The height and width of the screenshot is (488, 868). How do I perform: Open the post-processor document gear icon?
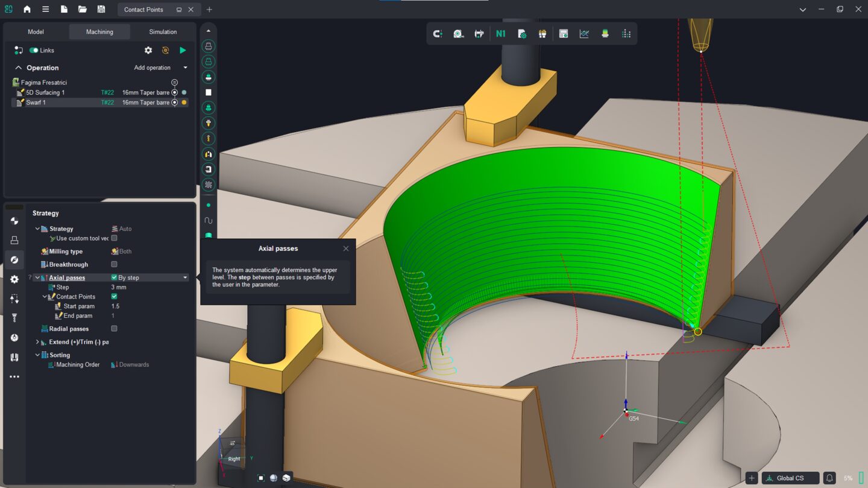pos(521,34)
